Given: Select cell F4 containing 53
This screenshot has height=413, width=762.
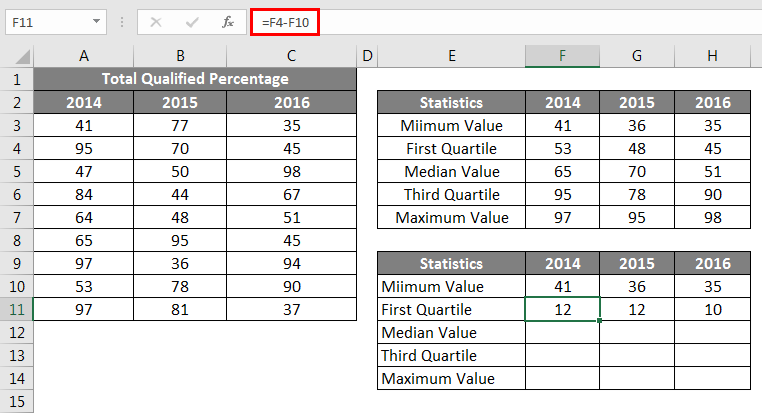Looking at the screenshot, I should [562, 149].
